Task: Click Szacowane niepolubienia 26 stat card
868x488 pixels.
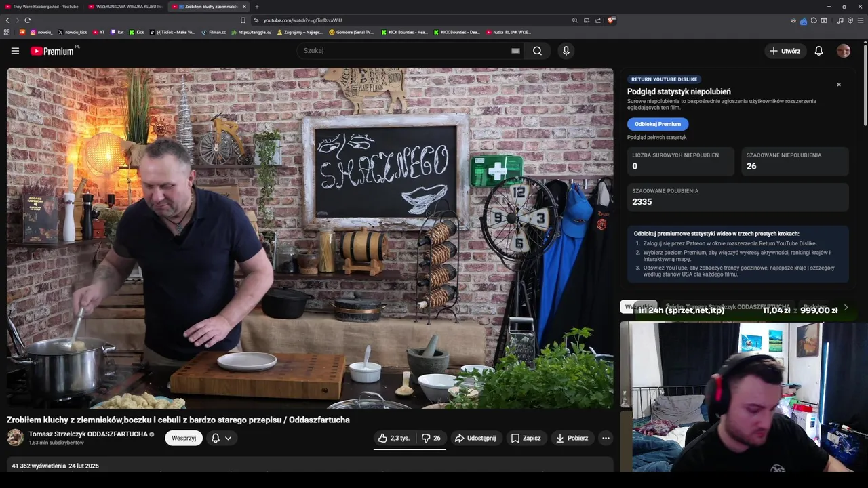Action: coord(795,161)
